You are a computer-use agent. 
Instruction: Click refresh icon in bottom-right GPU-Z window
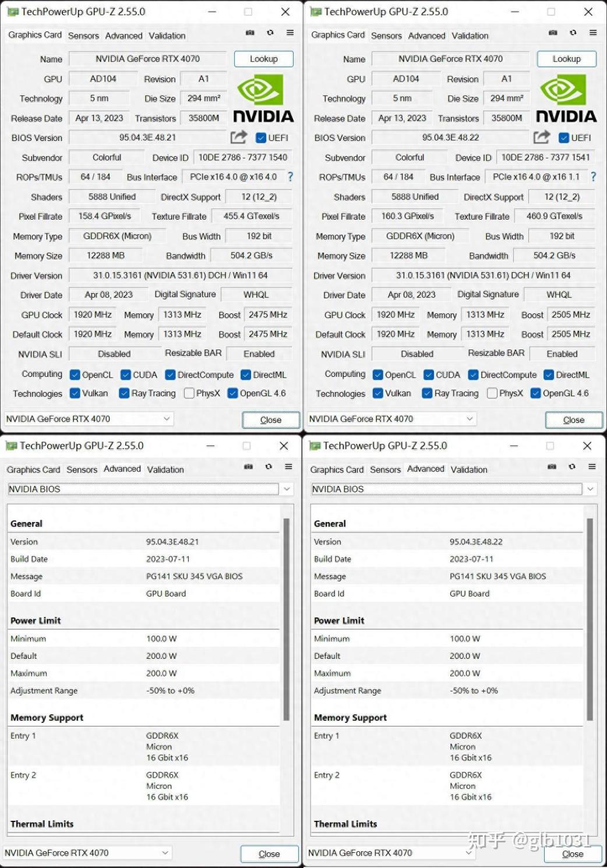pos(572,467)
